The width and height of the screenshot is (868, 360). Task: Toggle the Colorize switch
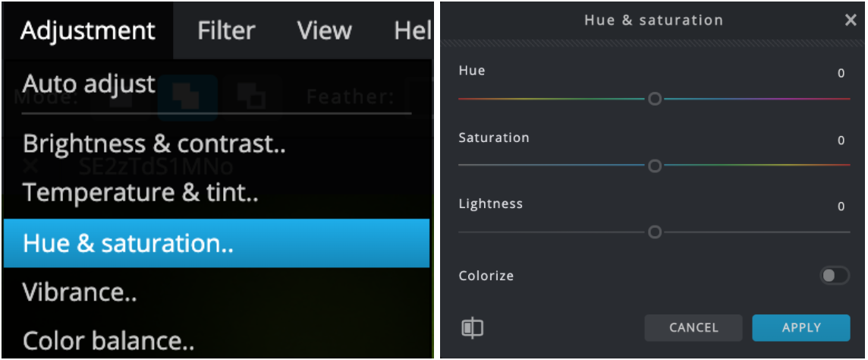coord(835,276)
